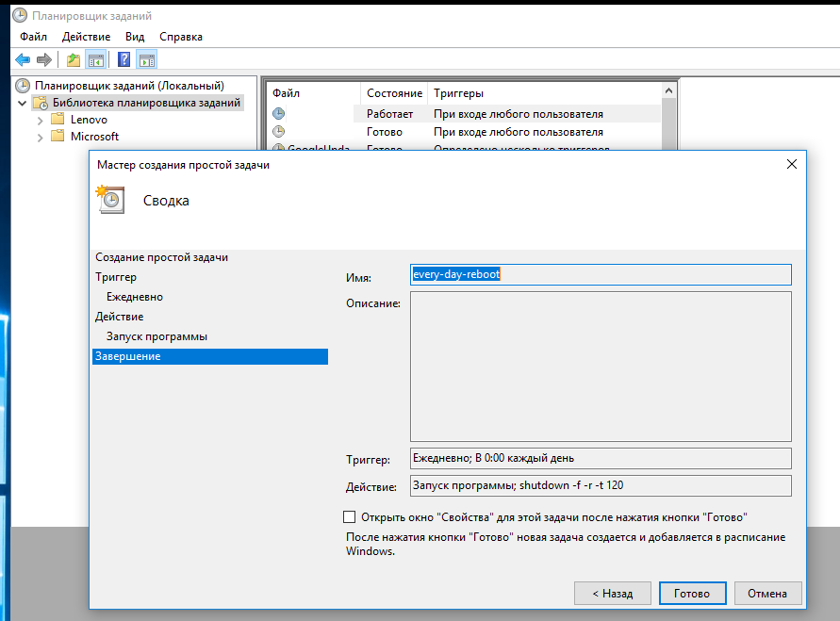Select the Завершение wizard step

(x=210, y=356)
